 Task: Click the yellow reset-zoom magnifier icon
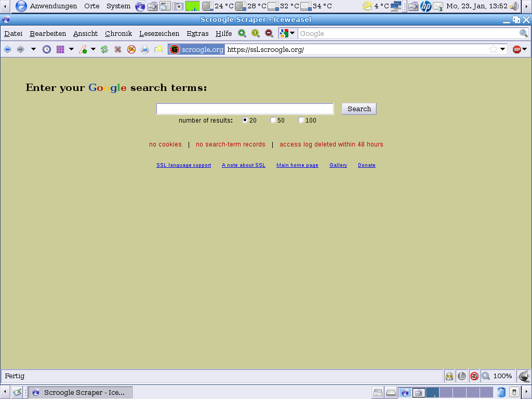(x=256, y=33)
